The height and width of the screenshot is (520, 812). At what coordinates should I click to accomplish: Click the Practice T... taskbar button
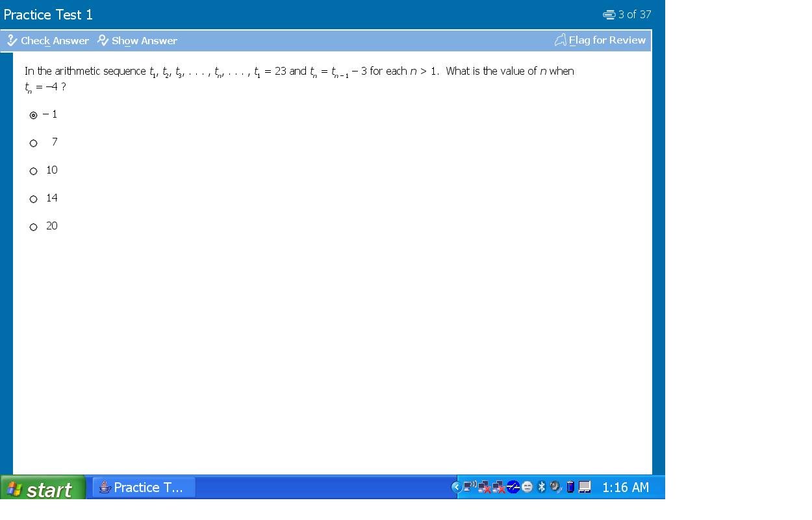(x=144, y=487)
